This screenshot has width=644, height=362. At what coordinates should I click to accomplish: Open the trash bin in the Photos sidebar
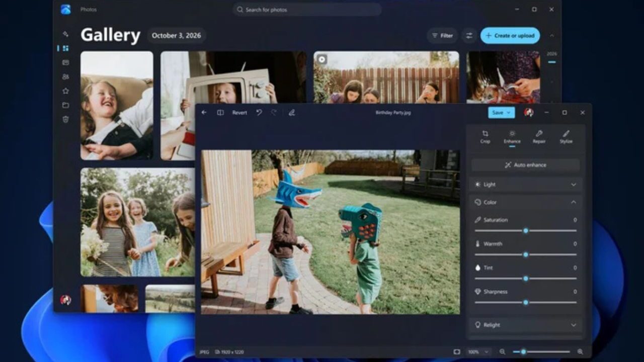65,119
